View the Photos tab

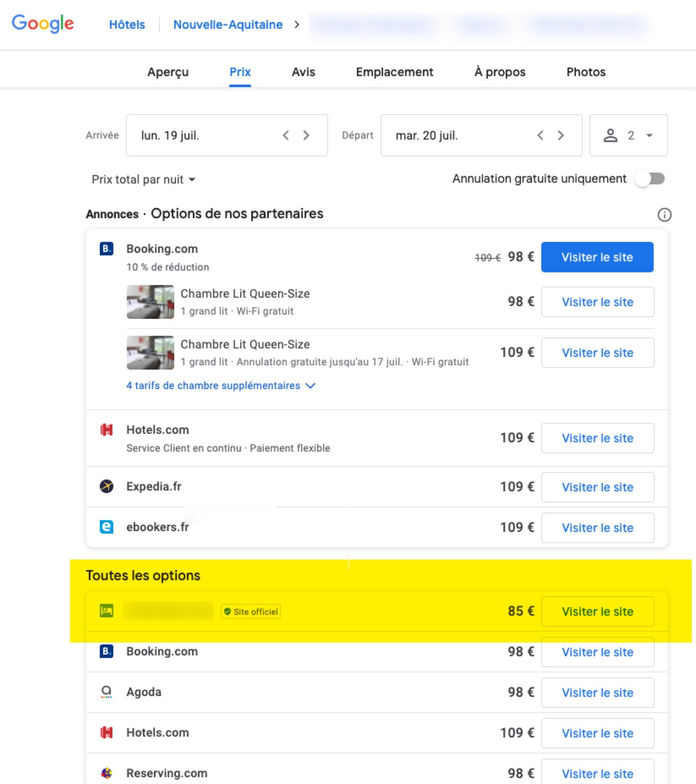(x=586, y=72)
